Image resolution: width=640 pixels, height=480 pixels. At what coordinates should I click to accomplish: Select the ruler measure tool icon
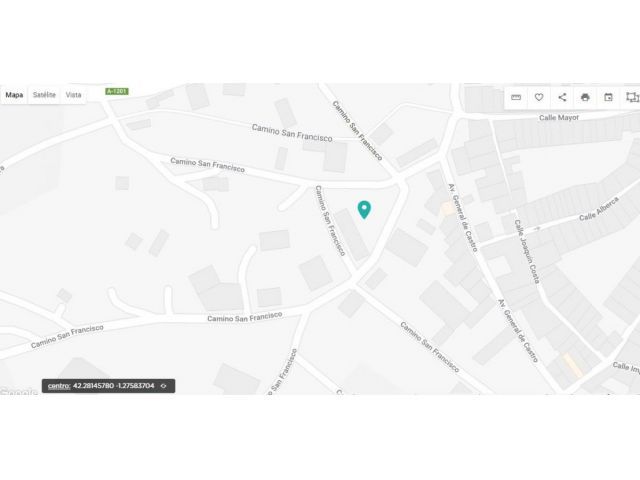pos(516,97)
